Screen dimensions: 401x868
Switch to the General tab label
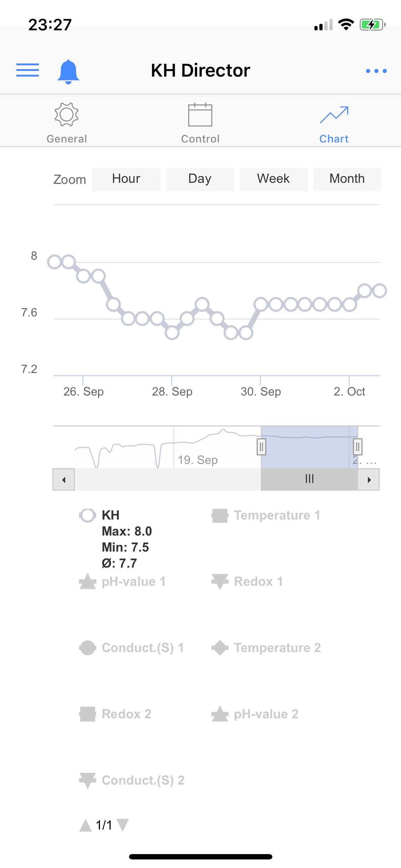pyautogui.click(x=67, y=139)
